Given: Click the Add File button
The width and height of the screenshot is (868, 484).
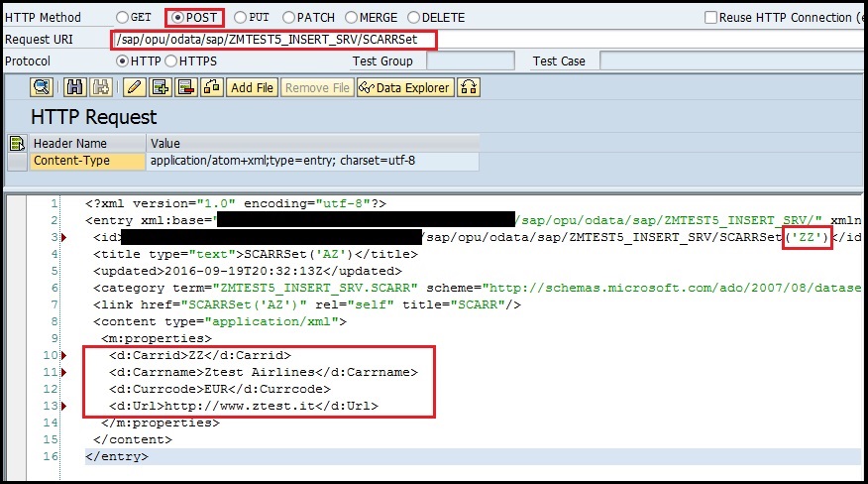Looking at the screenshot, I should 252,87.
